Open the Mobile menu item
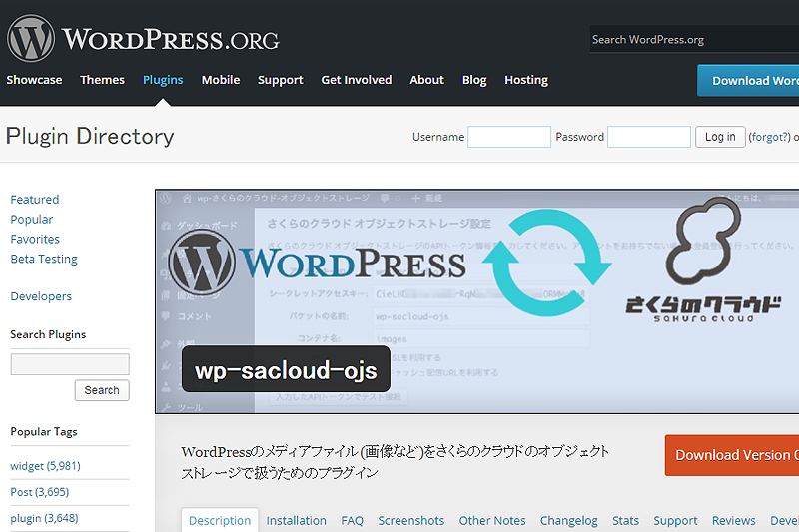The image size is (799, 532). point(221,80)
